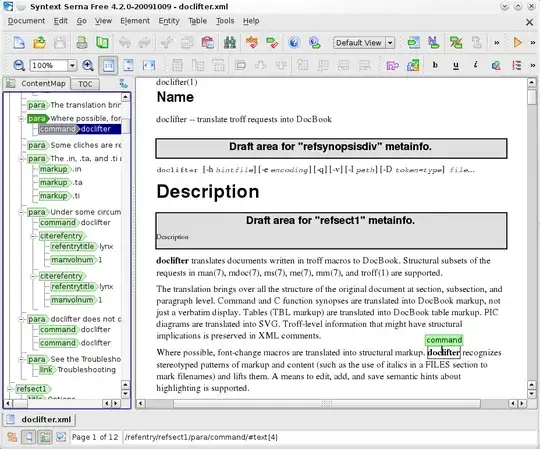Click the refsynopsisdiv metainfo draft area
This screenshot has width=540, height=449.
point(331,148)
